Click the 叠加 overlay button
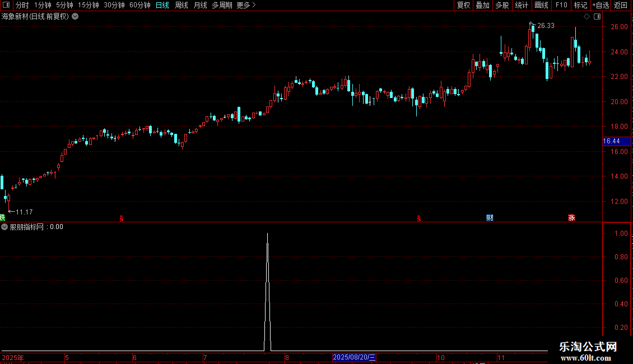 pyautogui.click(x=482, y=5)
